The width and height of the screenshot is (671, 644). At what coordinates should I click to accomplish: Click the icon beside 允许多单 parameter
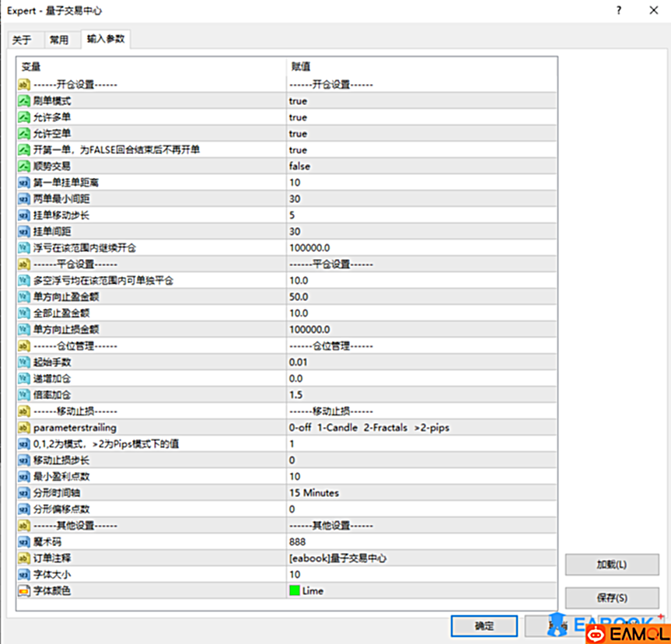click(24, 117)
